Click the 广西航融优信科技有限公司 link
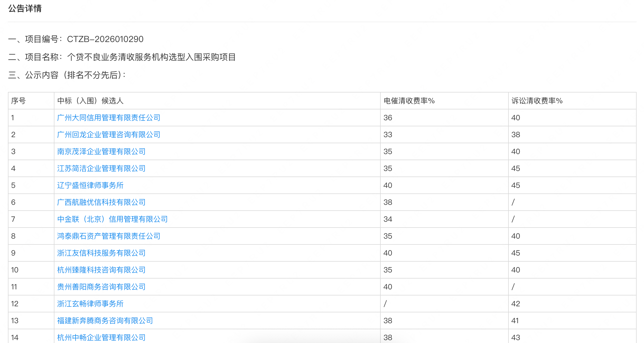 (101, 202)
